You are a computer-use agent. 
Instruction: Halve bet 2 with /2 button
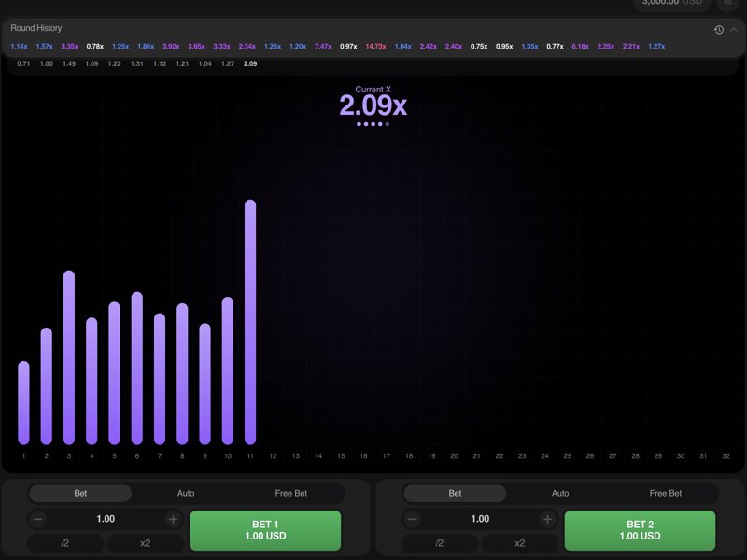click(x=440, y=543)
